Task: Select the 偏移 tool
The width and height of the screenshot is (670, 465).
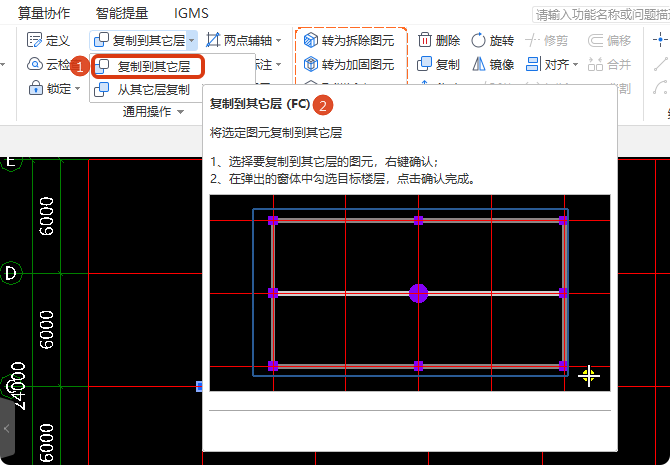Action: pos(609,41)
